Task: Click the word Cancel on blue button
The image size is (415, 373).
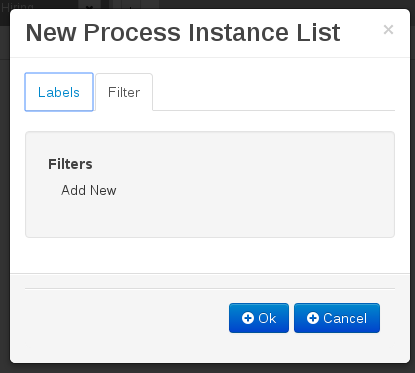Action: coord(345,318)
